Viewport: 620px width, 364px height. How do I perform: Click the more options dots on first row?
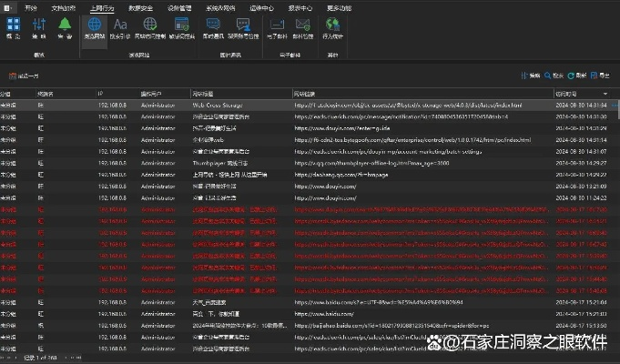point(614,106)
